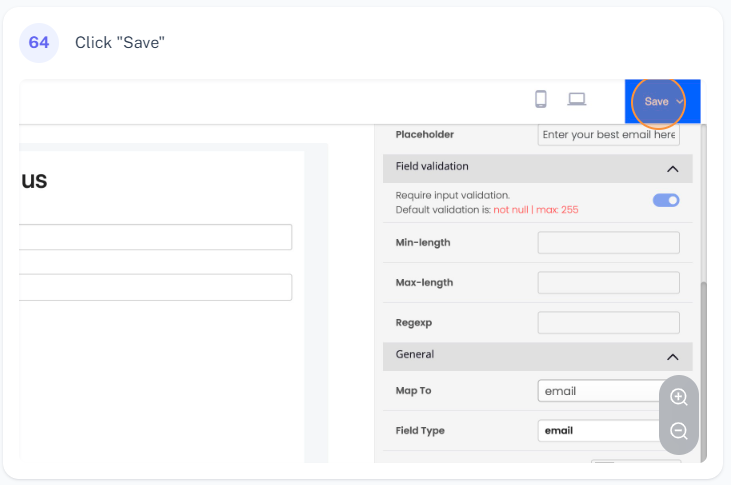
Task: Collapse the Field validation section
Action: point(673,168)
